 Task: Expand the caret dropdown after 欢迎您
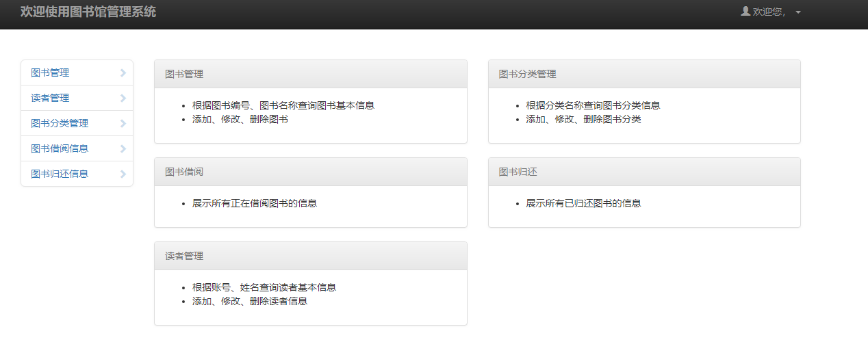point(798,12)
